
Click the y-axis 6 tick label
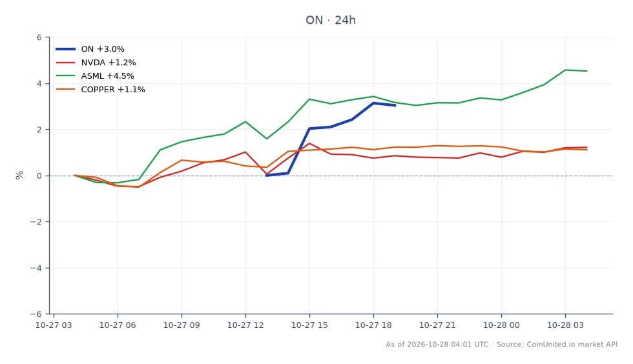pos(39,37)
